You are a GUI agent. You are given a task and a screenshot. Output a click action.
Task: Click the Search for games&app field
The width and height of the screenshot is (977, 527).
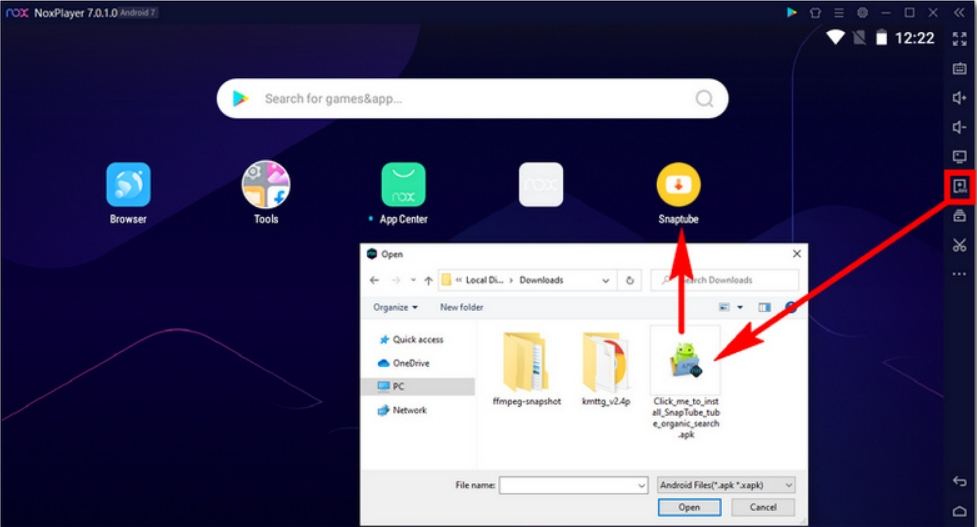tap(472, 98)
